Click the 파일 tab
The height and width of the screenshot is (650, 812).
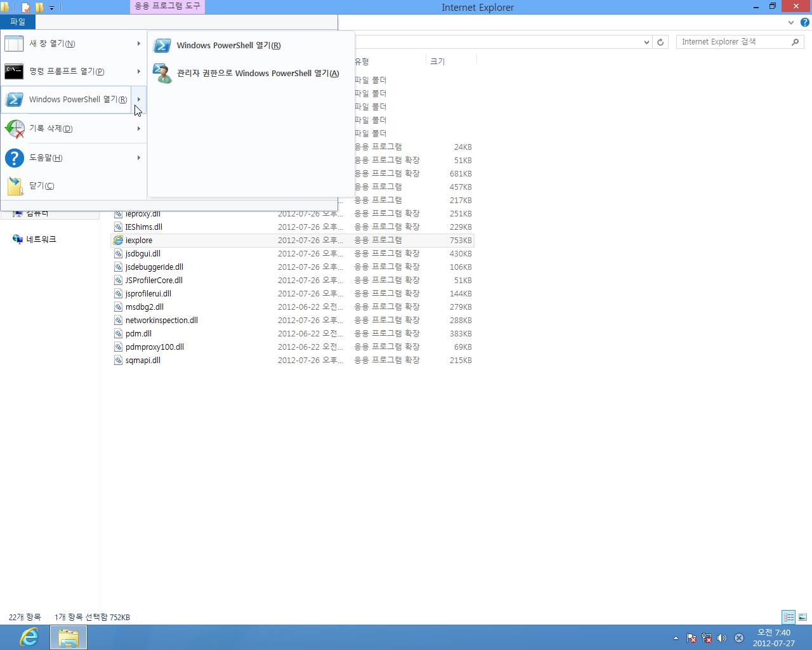coord(18,22)
